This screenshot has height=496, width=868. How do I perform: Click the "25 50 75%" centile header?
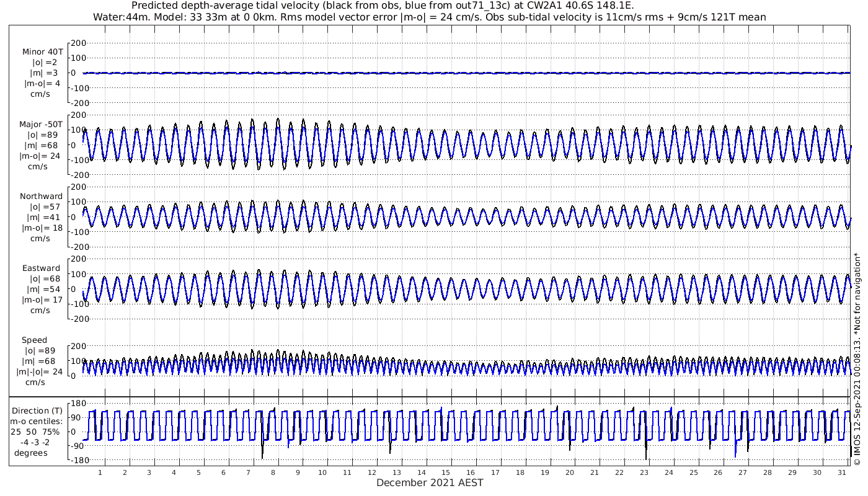(35, 432)
